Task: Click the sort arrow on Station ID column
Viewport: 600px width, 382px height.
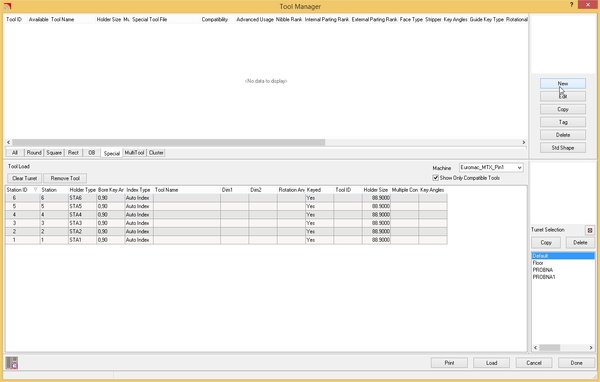Action: point(36,190)
